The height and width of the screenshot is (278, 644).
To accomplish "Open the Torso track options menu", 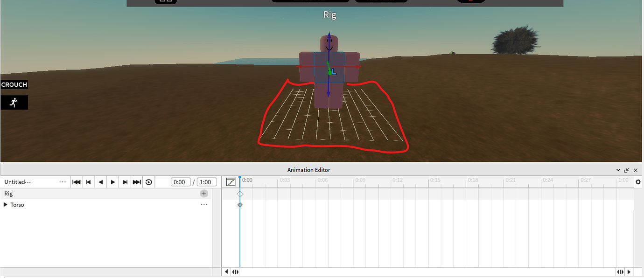I will coord(204,205).
